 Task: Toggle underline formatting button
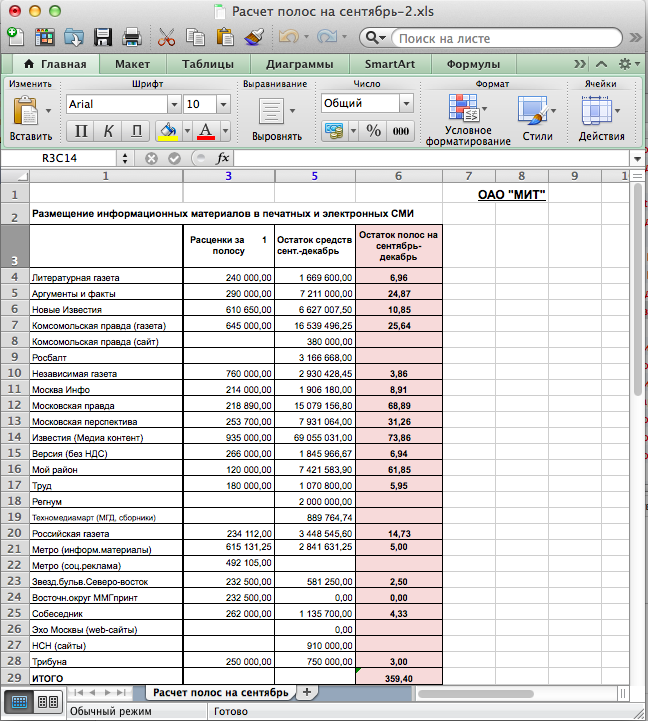tap(136, 131)
